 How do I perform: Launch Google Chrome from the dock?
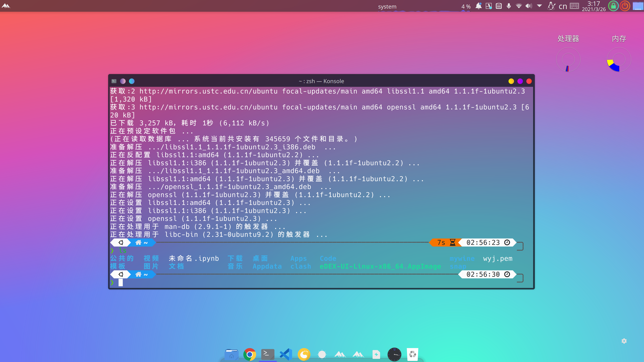coord(250,354)
